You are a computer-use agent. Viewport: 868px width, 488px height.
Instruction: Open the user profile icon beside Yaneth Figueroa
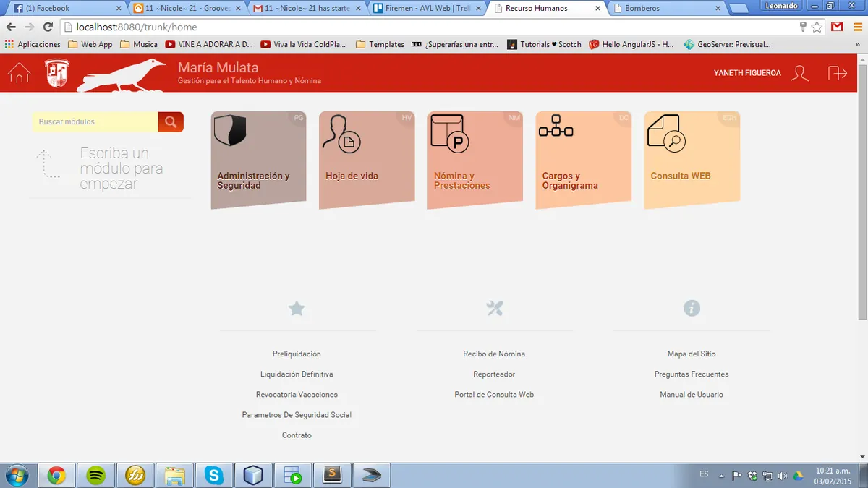click(799, 73)
